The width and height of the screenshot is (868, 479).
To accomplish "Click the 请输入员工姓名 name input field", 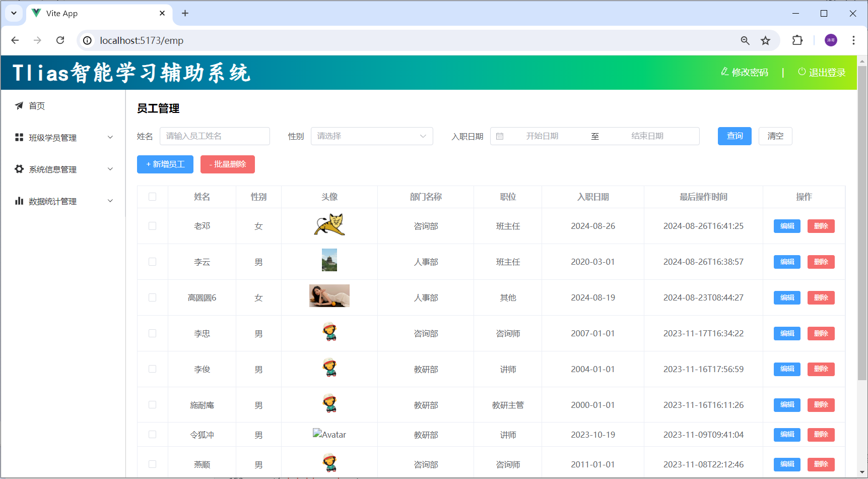I will coord(215,136).
